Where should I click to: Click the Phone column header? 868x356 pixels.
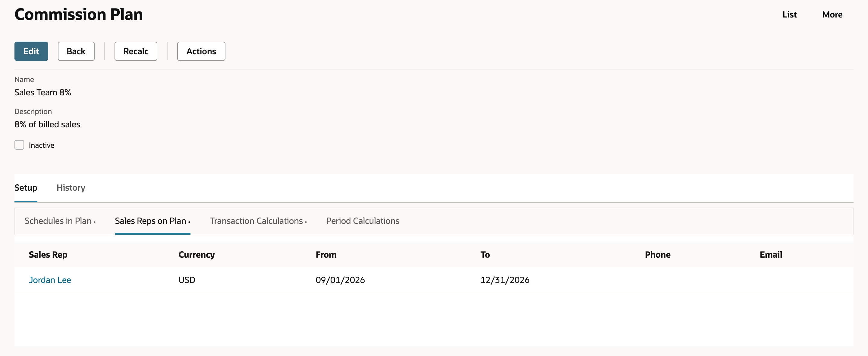(x=657, y=255)
